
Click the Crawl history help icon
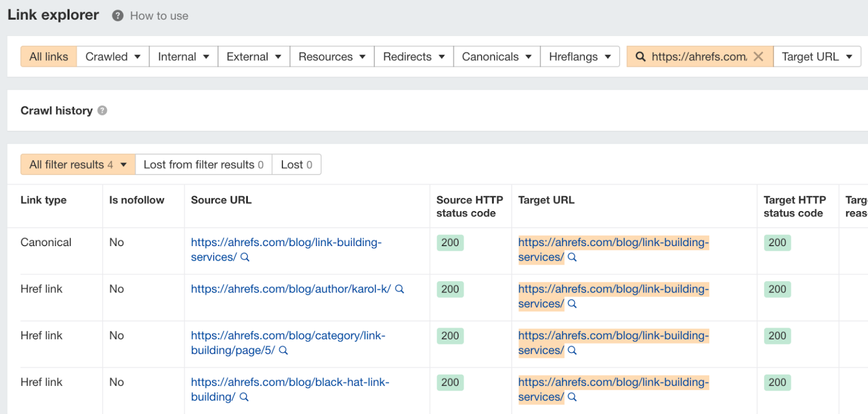click(102, 111)
